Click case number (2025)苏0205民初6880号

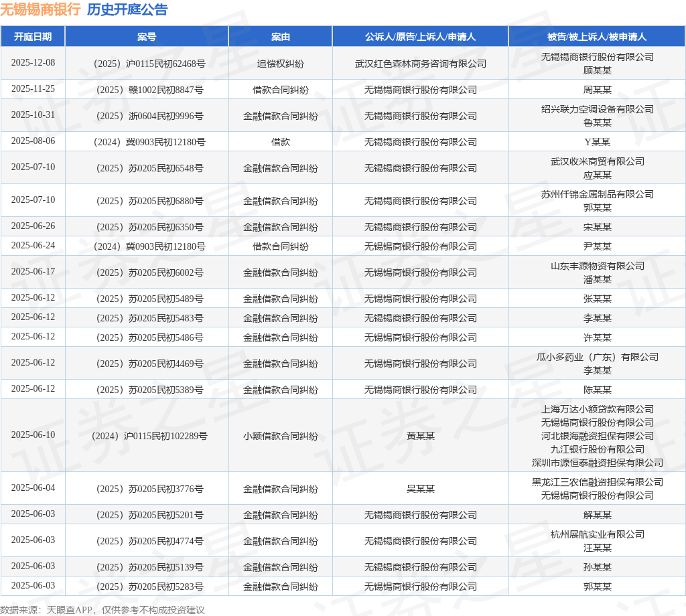click(x=149, y=201)
